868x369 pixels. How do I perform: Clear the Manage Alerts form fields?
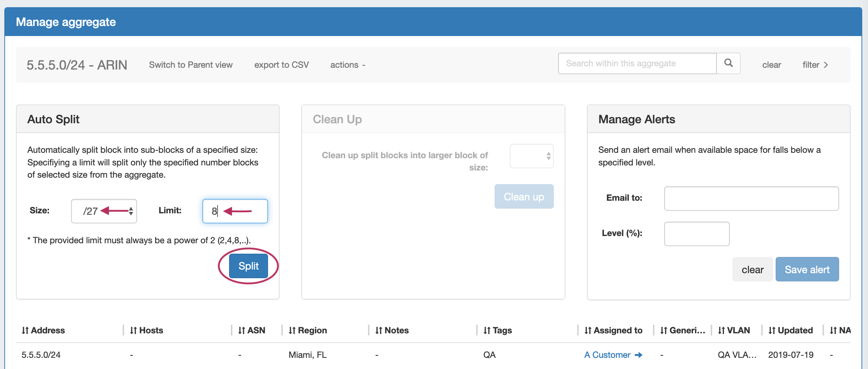(x=752, y=270)
